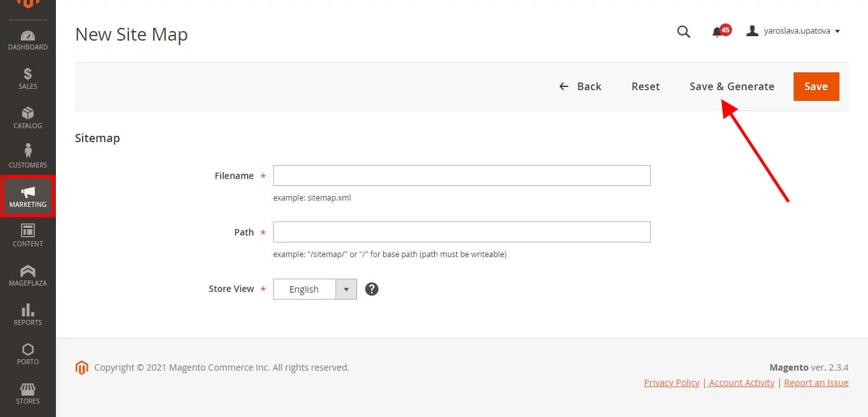Select the Content sidebar icon
This screenshot has height=417, width=868.
coord(27,233)
